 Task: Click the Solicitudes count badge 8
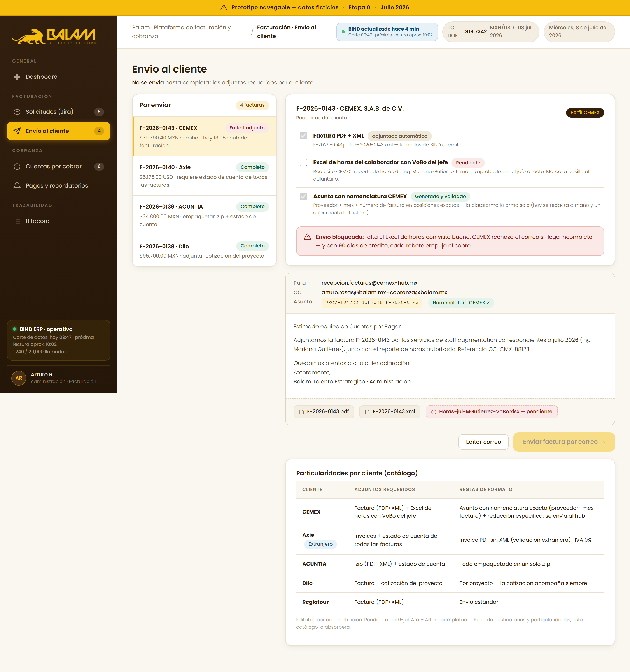(99, 112)
